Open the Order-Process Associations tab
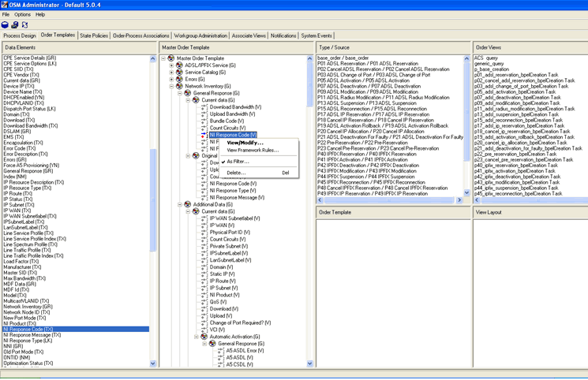588x380 pixels. pos(141,35)
